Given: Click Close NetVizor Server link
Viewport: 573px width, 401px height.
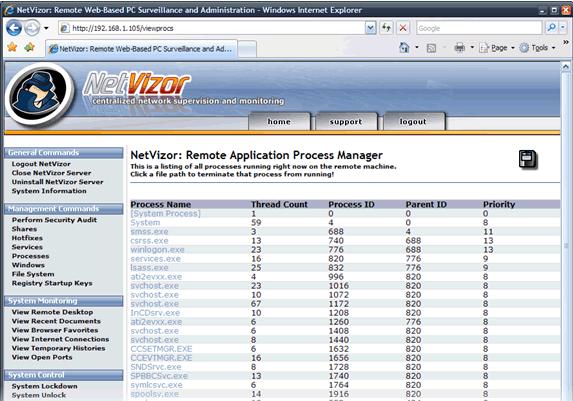Looking at the screenshot, I should (x=51, y=173).
